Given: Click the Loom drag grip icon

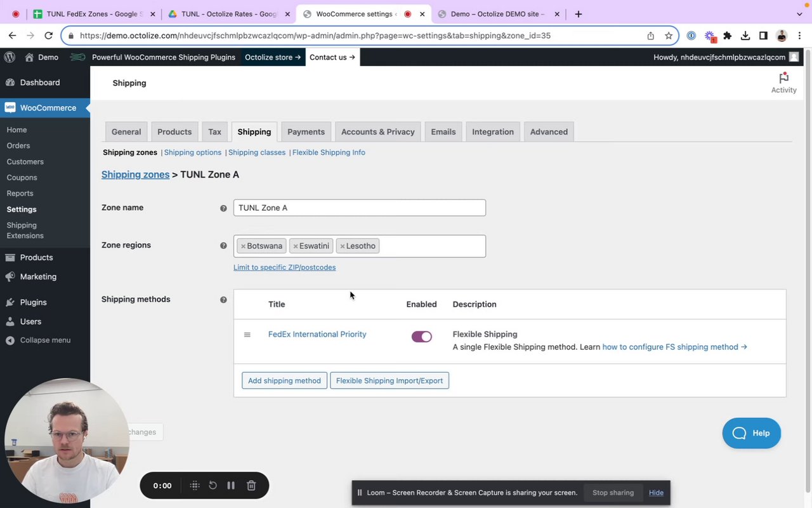Looking at the screenshot, I should (x=195, y=485).
